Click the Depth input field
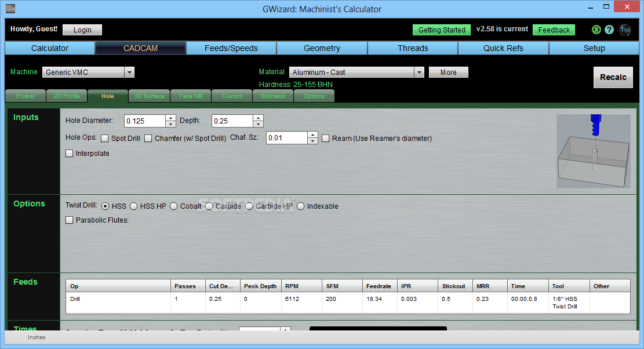644x349 pixels. (232, 121)
